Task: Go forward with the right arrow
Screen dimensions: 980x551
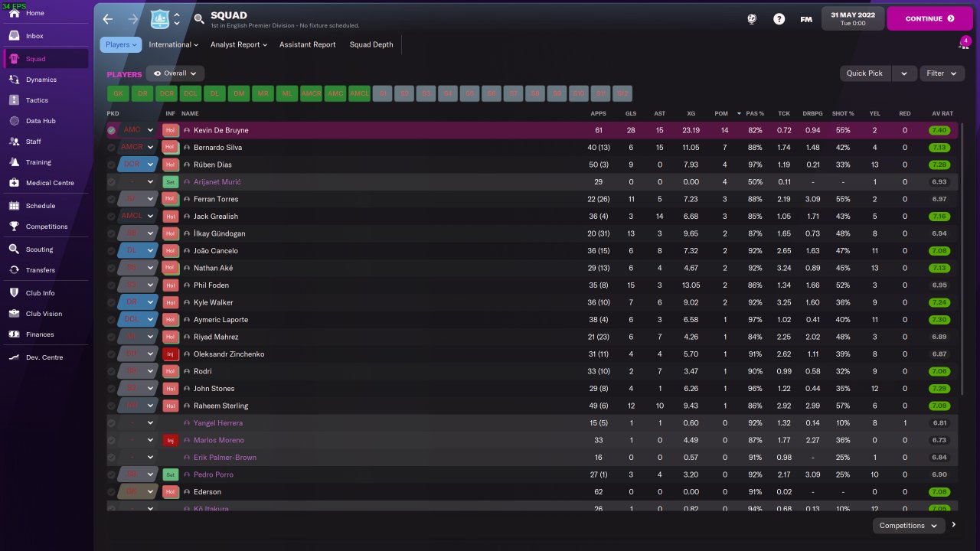Action: [x=132, y=19]
